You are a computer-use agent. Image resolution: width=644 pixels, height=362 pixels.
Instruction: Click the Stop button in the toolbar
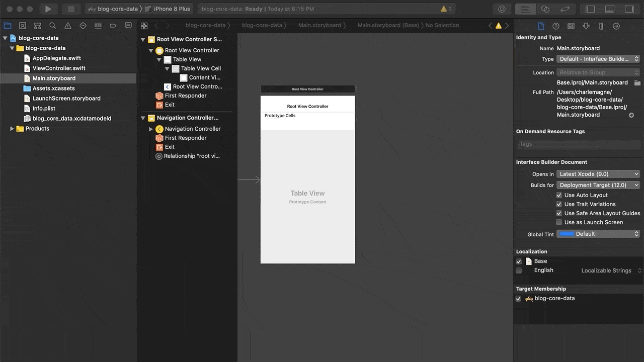tap(71, 9)
